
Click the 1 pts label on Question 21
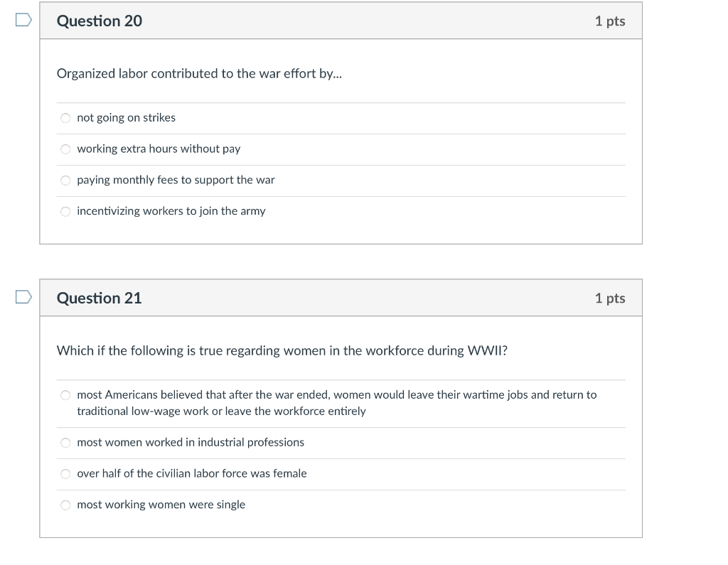[610, 298]
